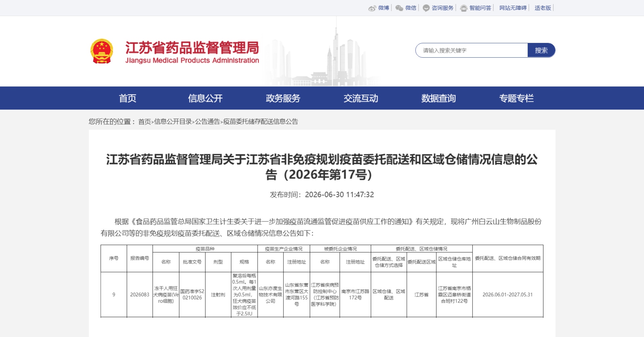Click the Weibo icon in top bar
644x337 pixels.
pos(372,8)
